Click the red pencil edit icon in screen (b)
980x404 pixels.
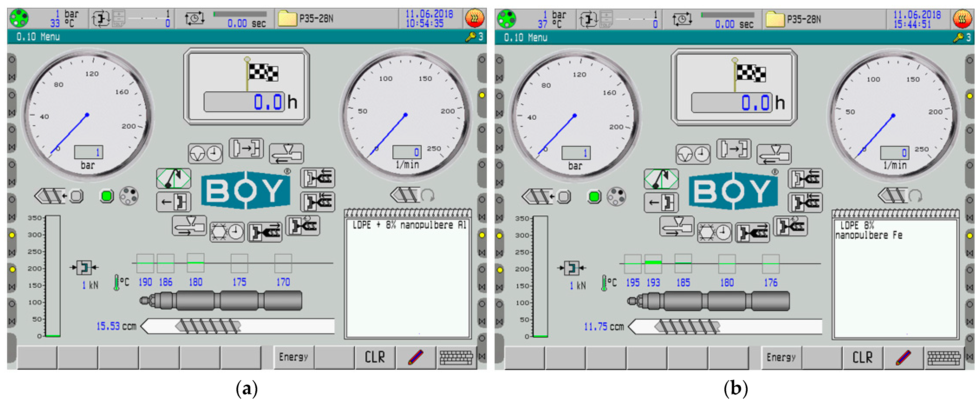pyautogui.click(x=903, y=358)
